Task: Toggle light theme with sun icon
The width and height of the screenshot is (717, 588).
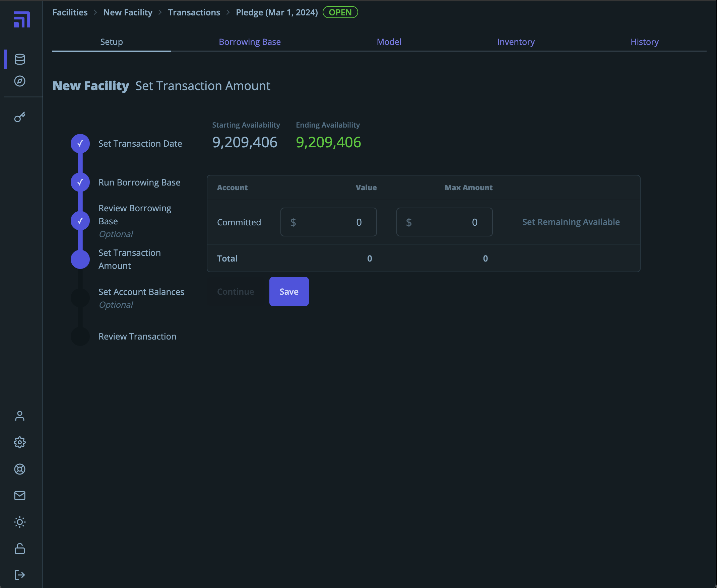Action: (x=20, y=522)
